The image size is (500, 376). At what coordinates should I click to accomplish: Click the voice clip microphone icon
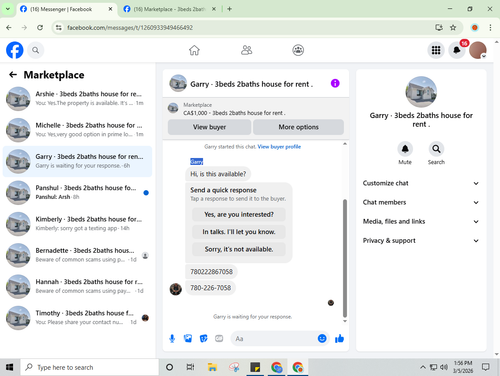(172, 339)
